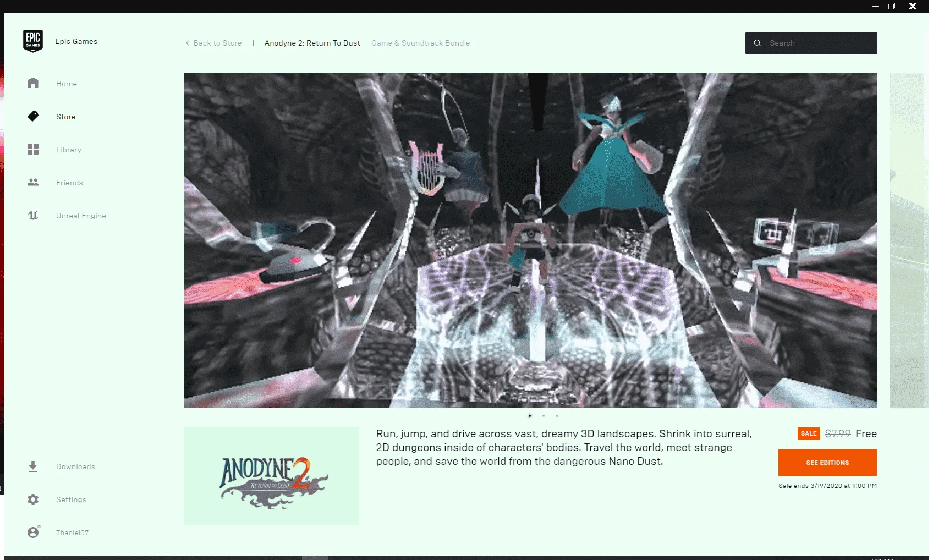
Task: Click the Thaniel07 profile avatar icon
Action: pos(34,532)
